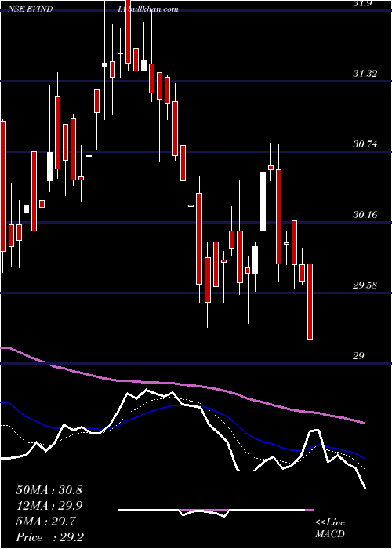Screen dimensions: 392x549
Task: Click the <<Live MACD label
Action: pos(330,528)
